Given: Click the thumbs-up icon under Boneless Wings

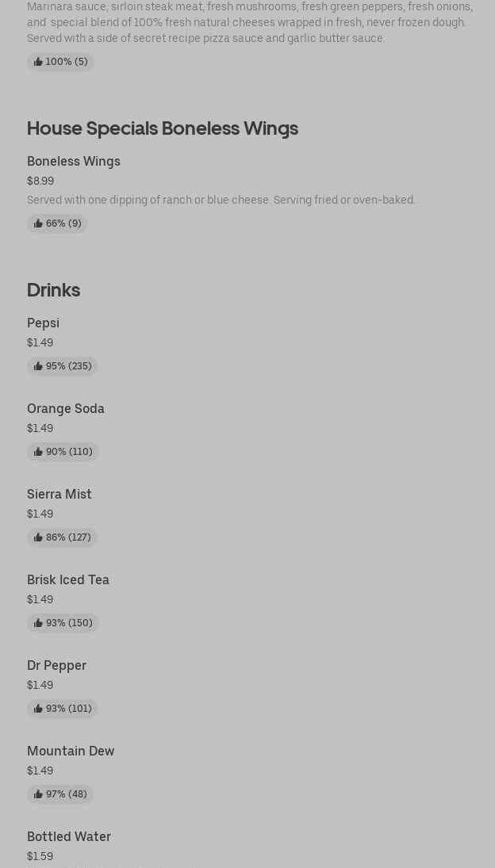Looking at the screenshot, I should tap(38, 224).
